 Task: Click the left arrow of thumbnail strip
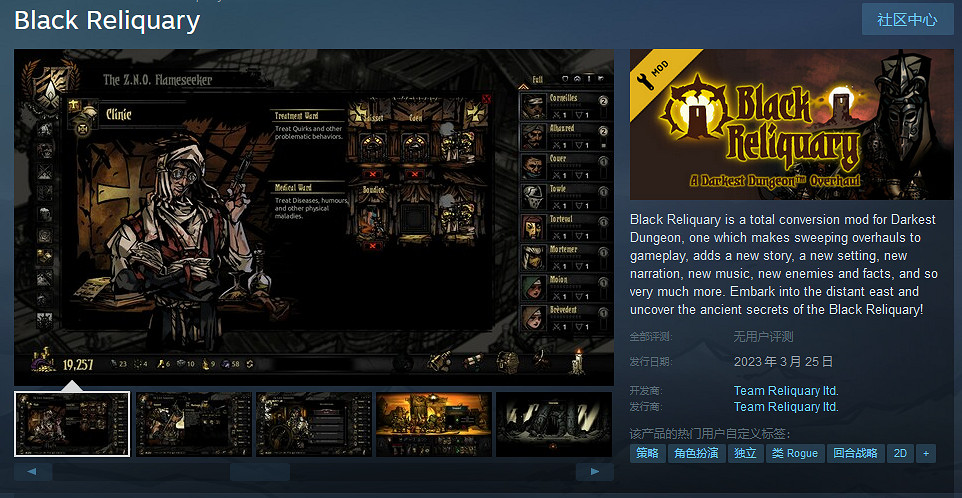click(x=33, y=472)
